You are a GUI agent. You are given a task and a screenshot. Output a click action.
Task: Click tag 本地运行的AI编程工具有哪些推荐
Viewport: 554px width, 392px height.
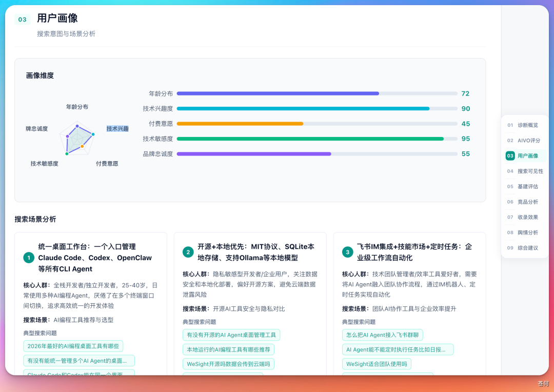pos(228,349)
